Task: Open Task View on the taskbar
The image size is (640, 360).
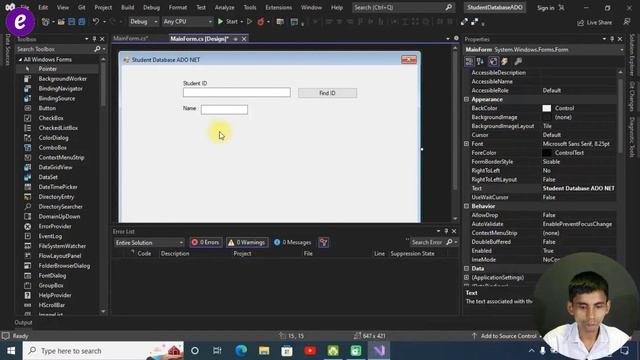Action: point(217,351)
